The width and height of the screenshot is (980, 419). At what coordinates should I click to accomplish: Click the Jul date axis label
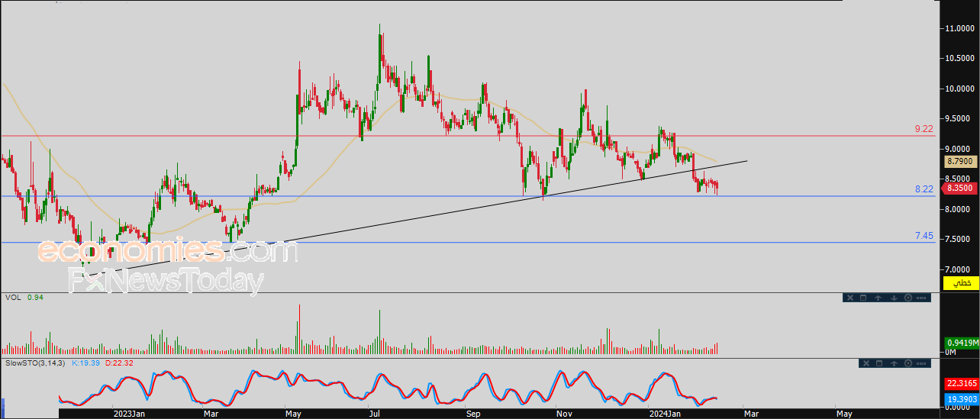(374, 414)
